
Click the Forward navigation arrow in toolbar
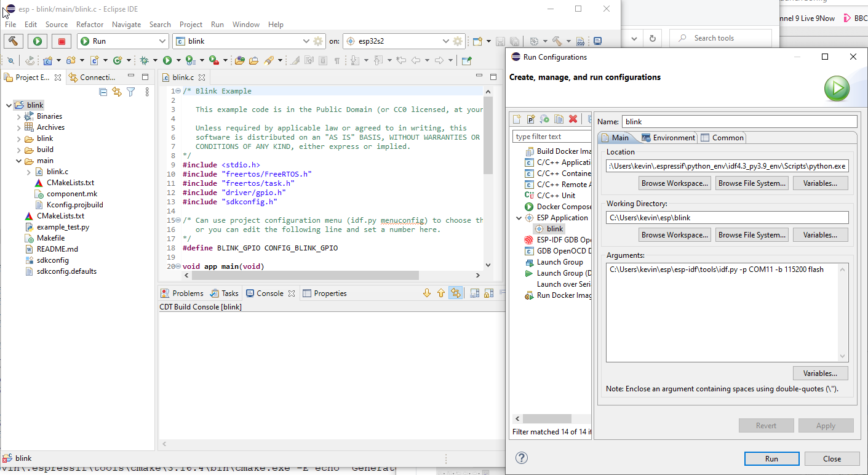tap(439, 60)
